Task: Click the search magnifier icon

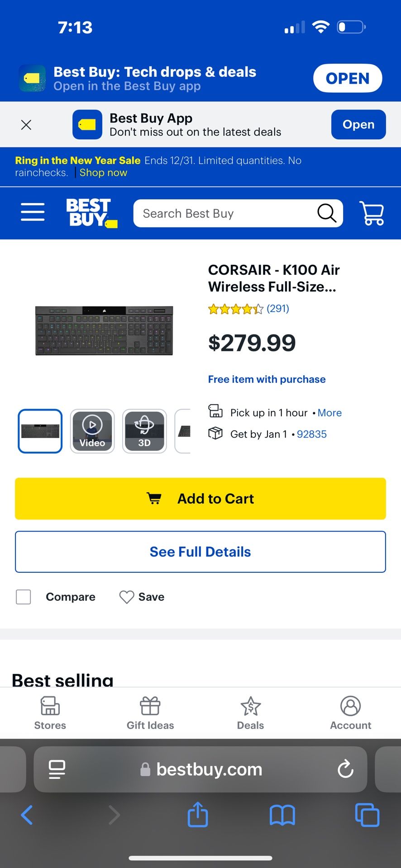Action: coord(326,213)
